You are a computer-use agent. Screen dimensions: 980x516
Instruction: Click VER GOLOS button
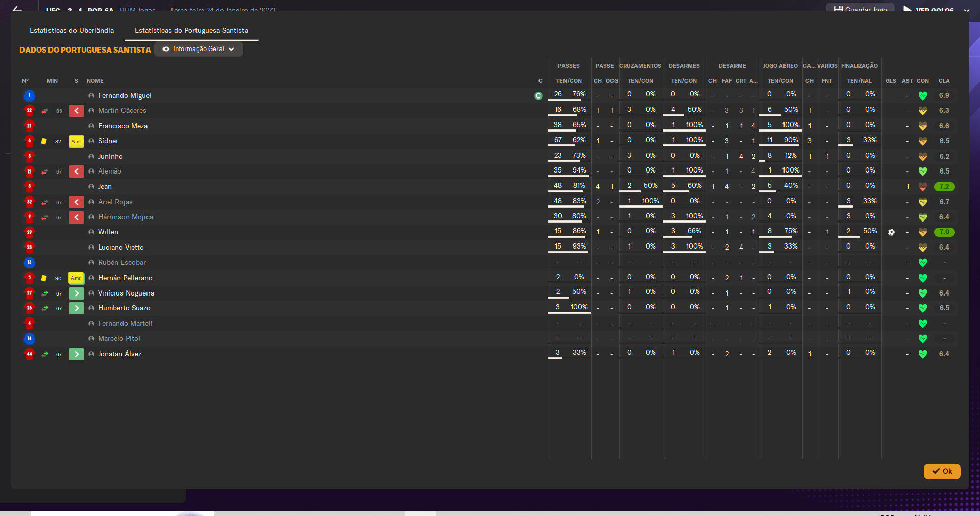coord(929,9)
